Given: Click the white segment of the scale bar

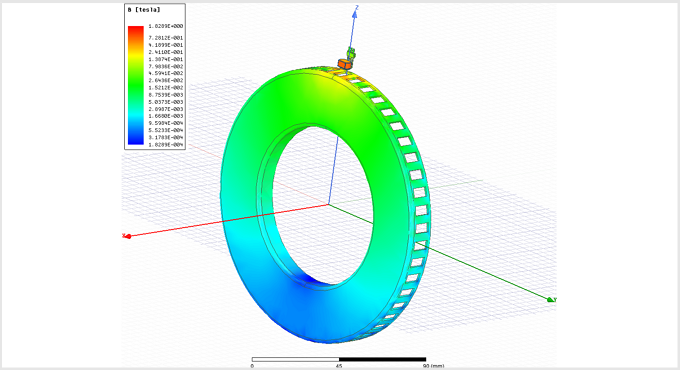Looking at the screenshot, I should [x=295, y=359].
